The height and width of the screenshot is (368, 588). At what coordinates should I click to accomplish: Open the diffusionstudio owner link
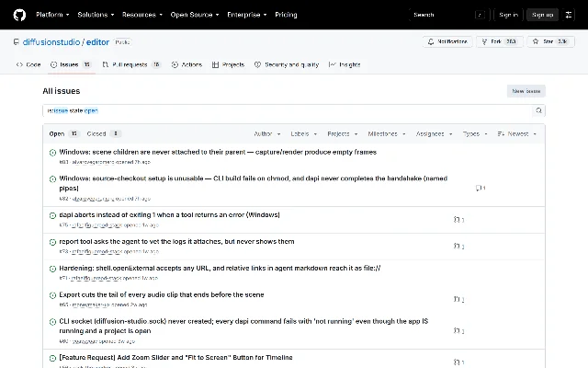tap(51, 42)
